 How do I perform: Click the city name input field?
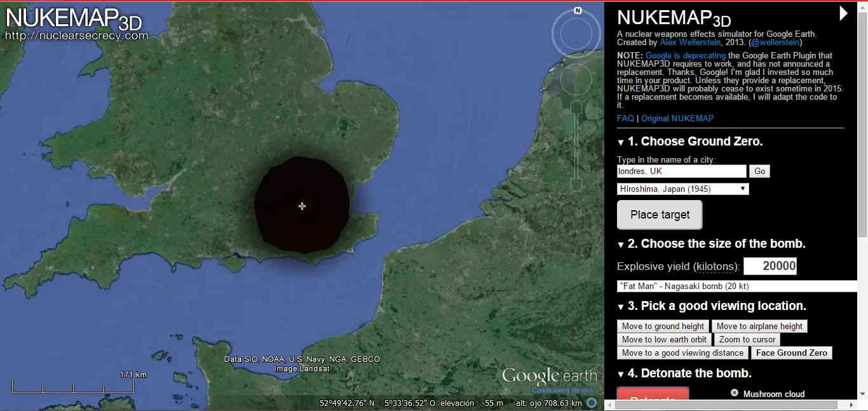[x=682, y=172]
